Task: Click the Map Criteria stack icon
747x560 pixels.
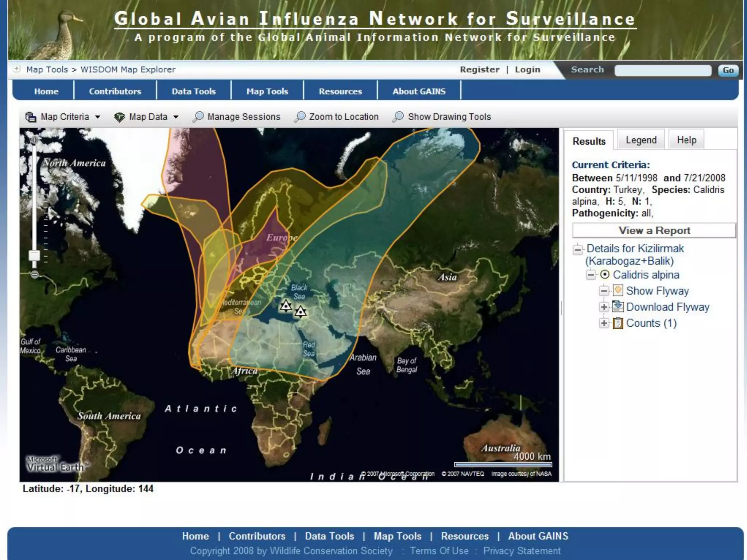Action: 31,117
